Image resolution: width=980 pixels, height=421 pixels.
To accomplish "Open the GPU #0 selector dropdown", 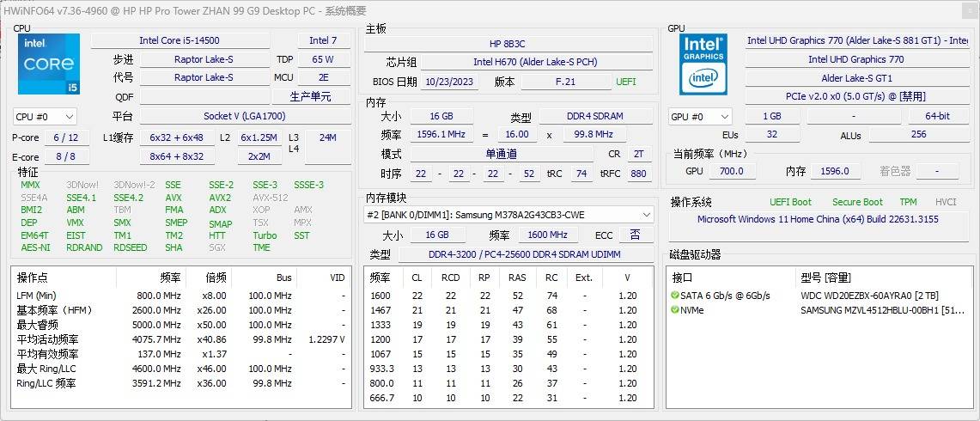I will [x=700, y=117].
